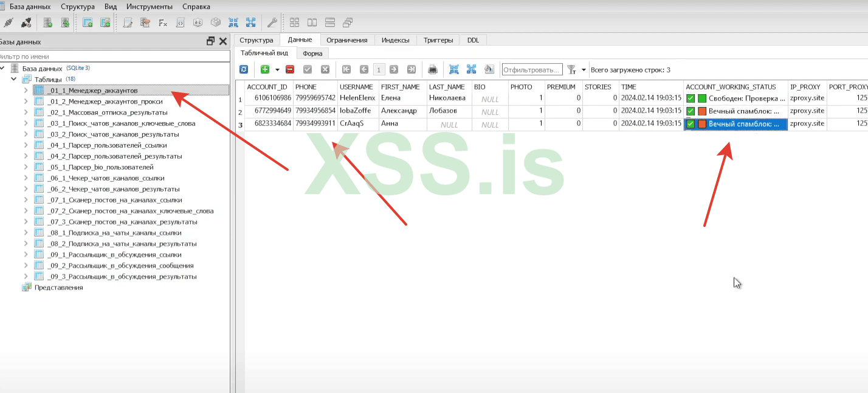This screenshot has width=868, height=393.
Task: Open the База данных menu
Action: pos(30,7)
